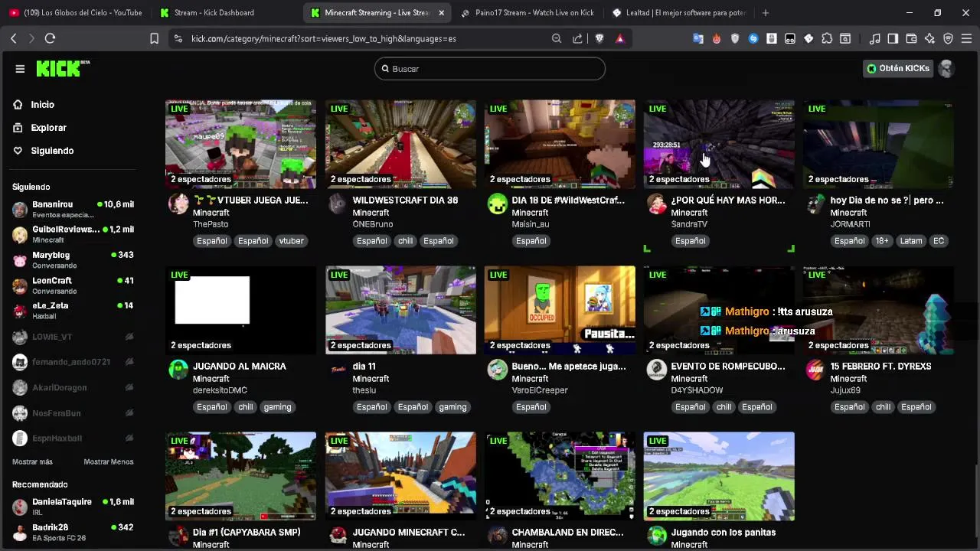Image resolution: width=980 pixels, height=551 pixels.
Task: Open the ONEBruno channel avatar
Action: (x=338, y=204)
